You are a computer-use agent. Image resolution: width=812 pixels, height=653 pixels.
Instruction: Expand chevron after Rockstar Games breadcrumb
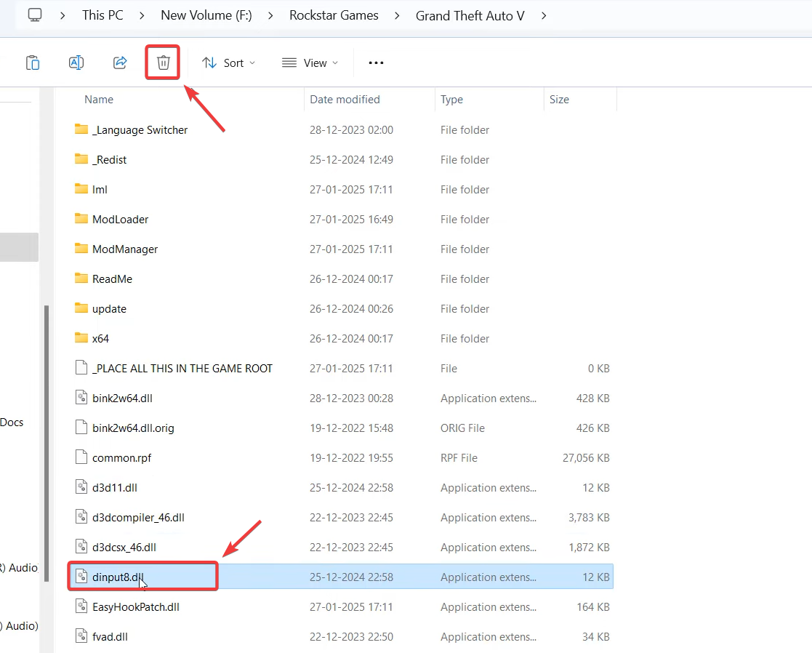tap(397, 15)
